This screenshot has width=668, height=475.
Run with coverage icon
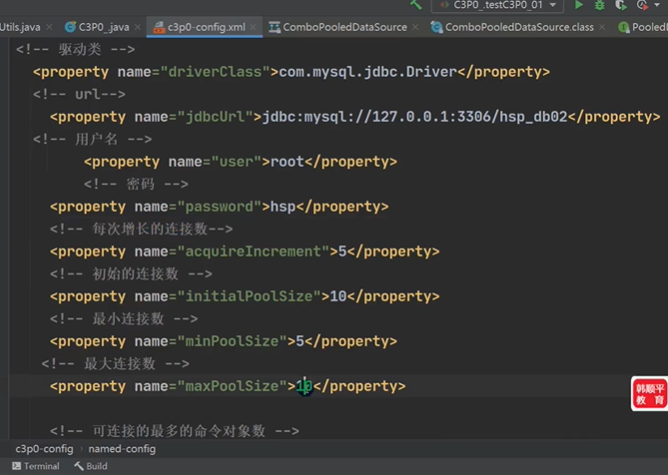[620, 5]
